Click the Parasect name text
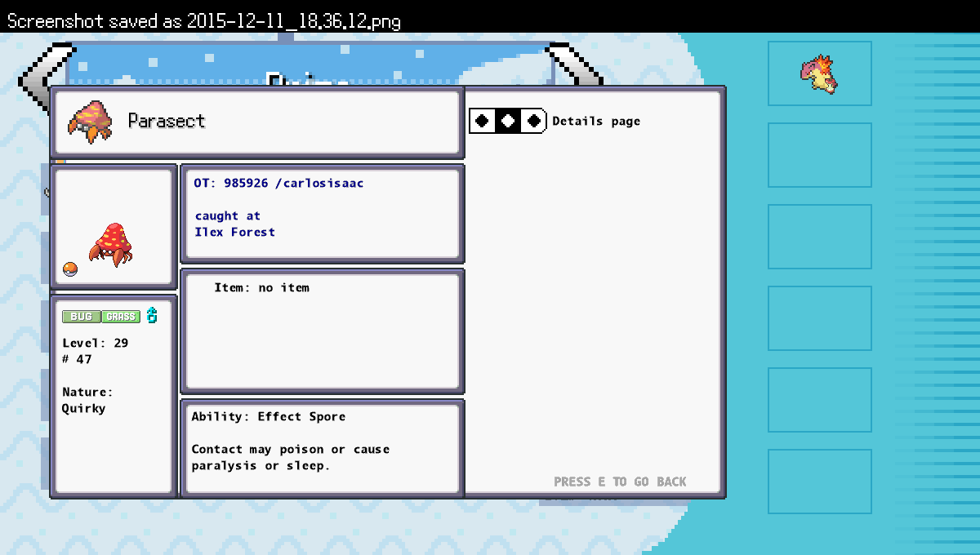 [x=167, y=121]
